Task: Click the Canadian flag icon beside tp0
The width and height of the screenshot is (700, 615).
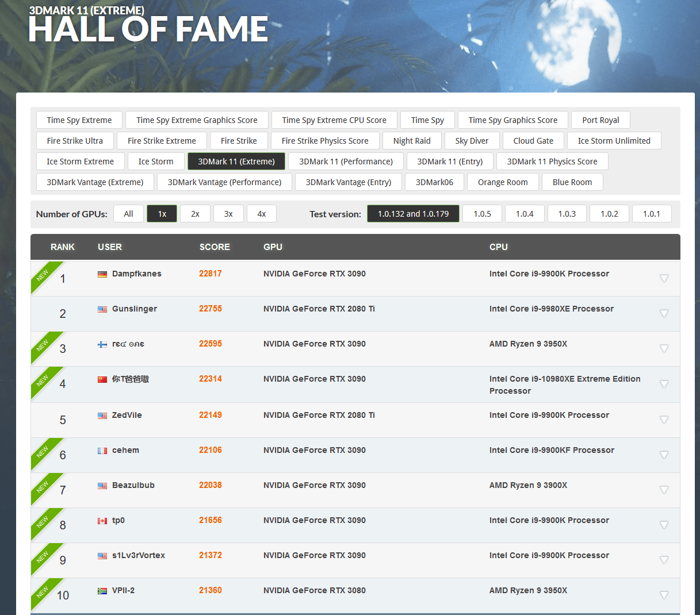Action: click(x=102, y=521)
